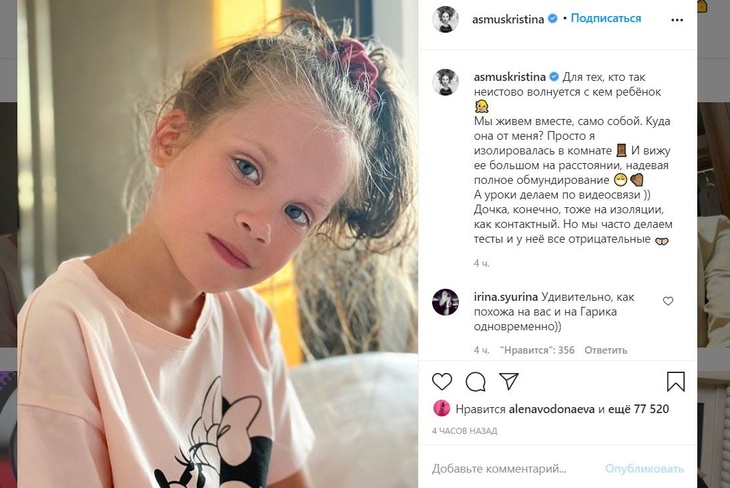The height and width of the screenshot is (488, 730).
Task: Click the verified badge beside header asmuskristina
Action: 553,19
